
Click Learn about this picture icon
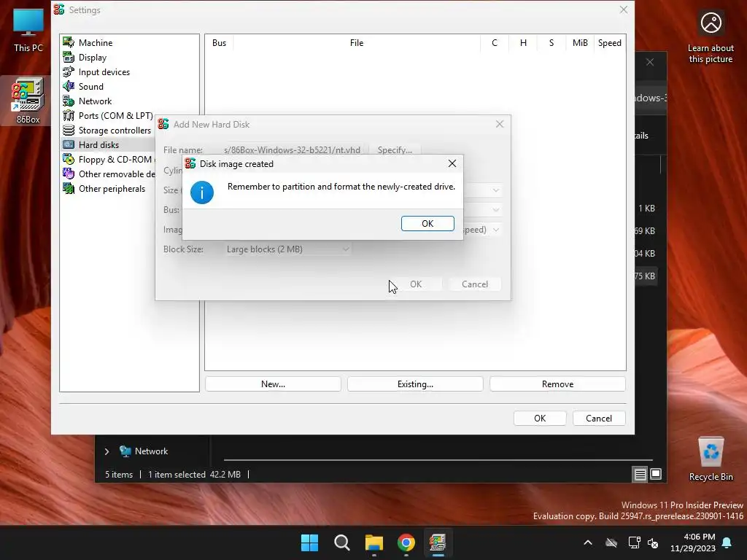(711, 23)
